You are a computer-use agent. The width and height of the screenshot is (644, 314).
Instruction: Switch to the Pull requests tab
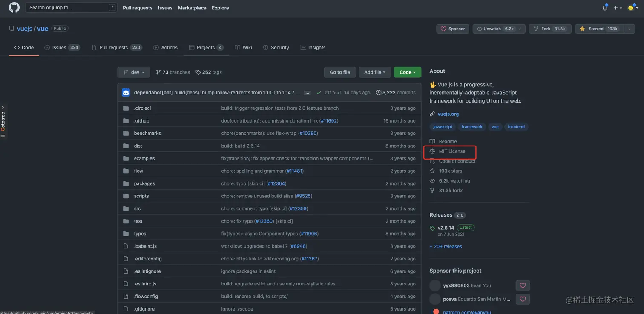(117, 47)
